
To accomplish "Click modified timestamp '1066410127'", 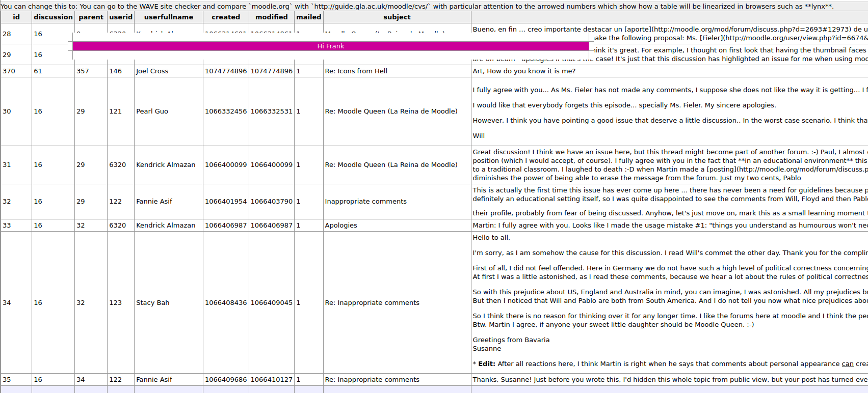I will (x=272, y=379).
